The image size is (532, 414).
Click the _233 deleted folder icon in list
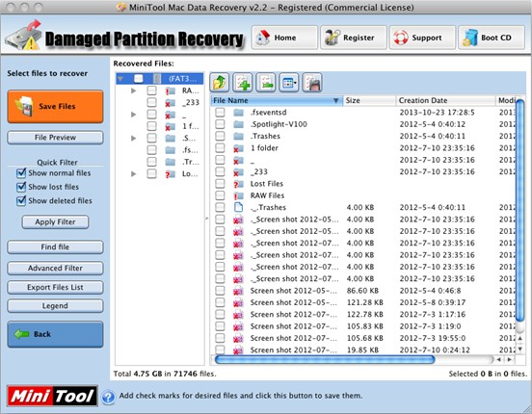(238, 172)
